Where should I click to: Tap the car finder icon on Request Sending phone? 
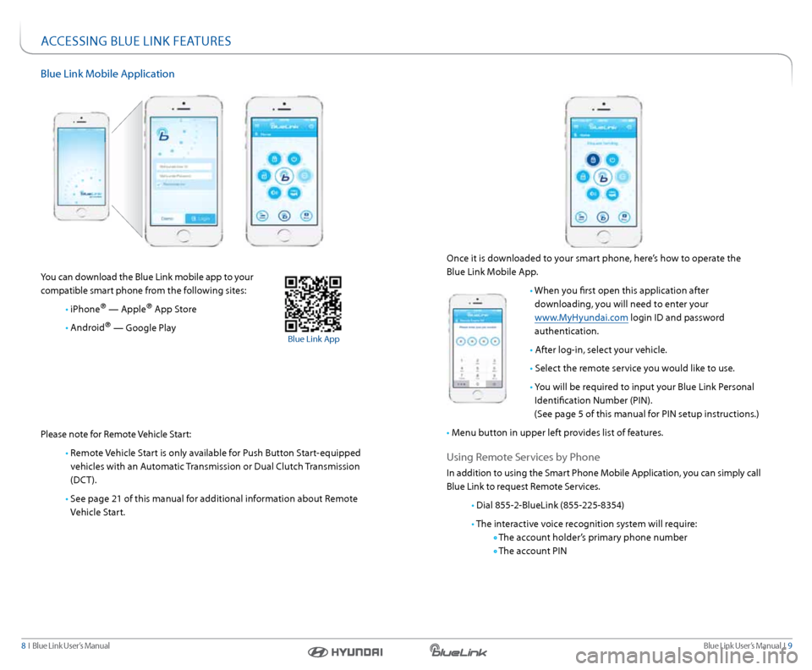[612, 195]
